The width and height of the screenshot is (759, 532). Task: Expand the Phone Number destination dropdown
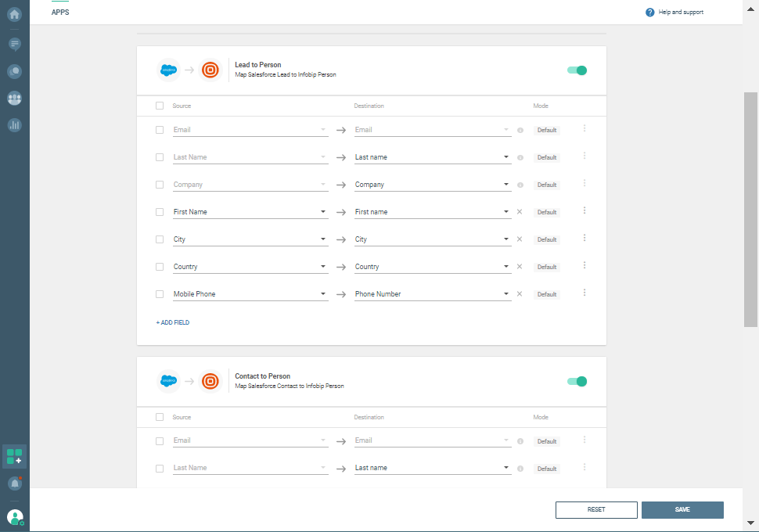(x=505, y=293)
